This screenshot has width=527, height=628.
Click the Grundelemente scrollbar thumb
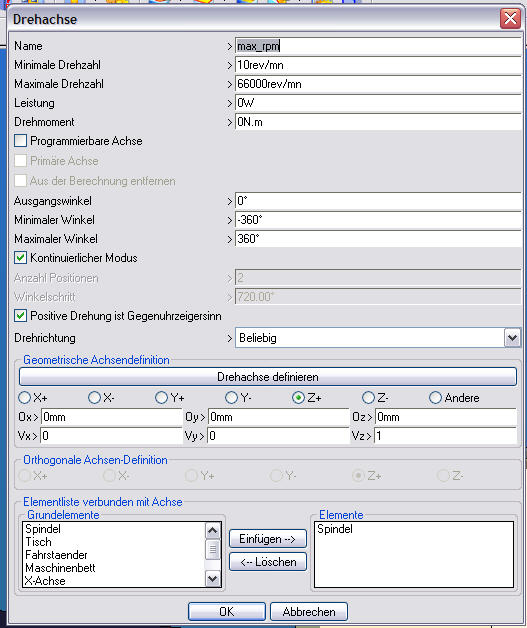point(213,550)
